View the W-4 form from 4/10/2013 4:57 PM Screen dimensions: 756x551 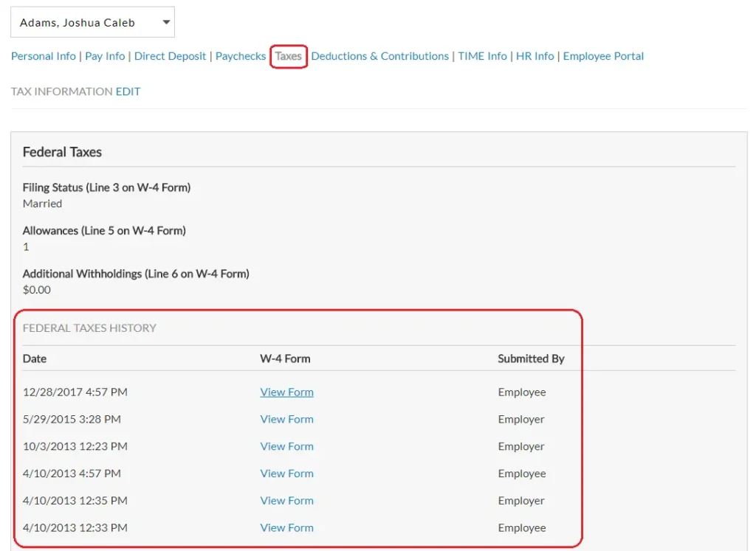point(287,474)
